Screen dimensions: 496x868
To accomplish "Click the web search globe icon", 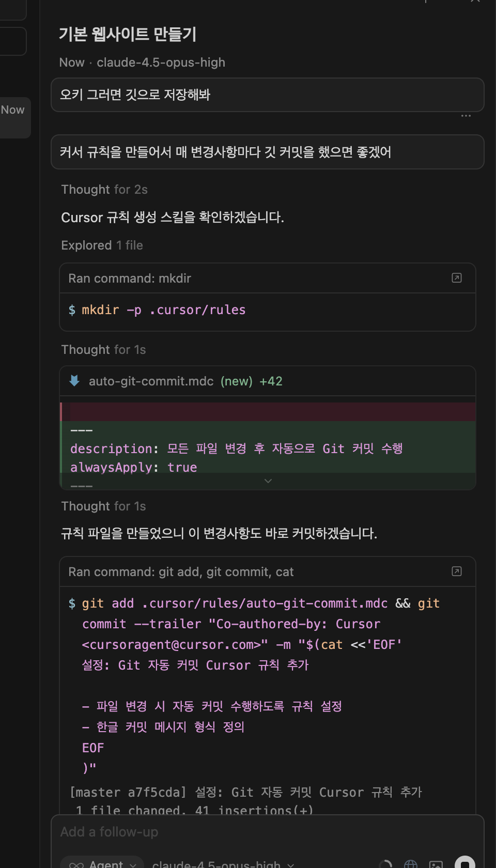I will tap(411, 864).
